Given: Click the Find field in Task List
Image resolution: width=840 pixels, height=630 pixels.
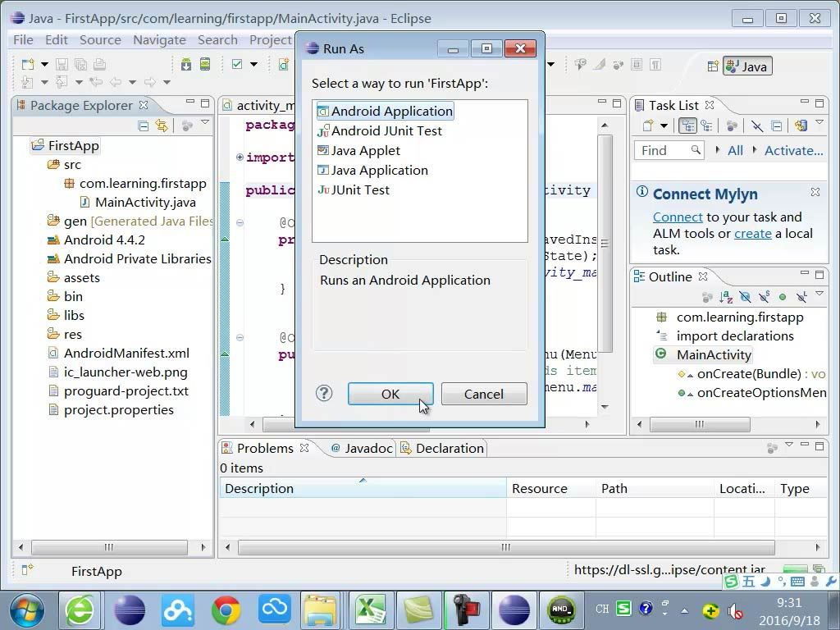Looking at the screenshot, I should tap(668, 151).
